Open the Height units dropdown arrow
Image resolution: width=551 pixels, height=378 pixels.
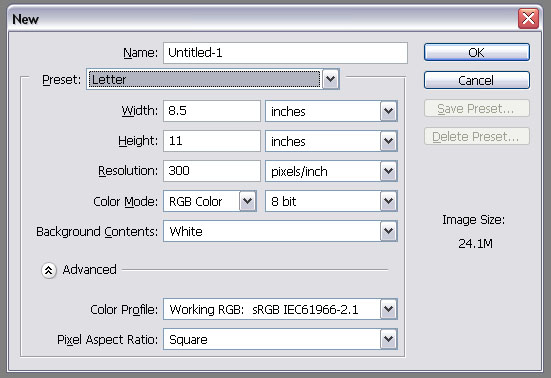coord(388,141)
